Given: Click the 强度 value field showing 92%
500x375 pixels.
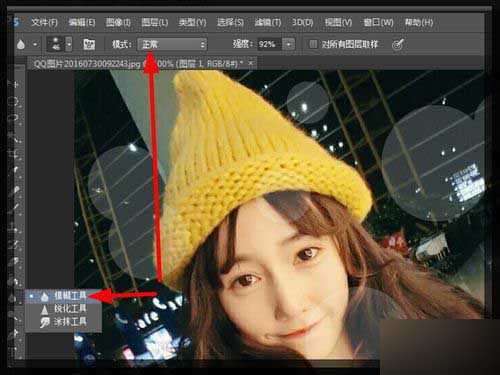Looking at the screenshot, I should pos(269,44).
